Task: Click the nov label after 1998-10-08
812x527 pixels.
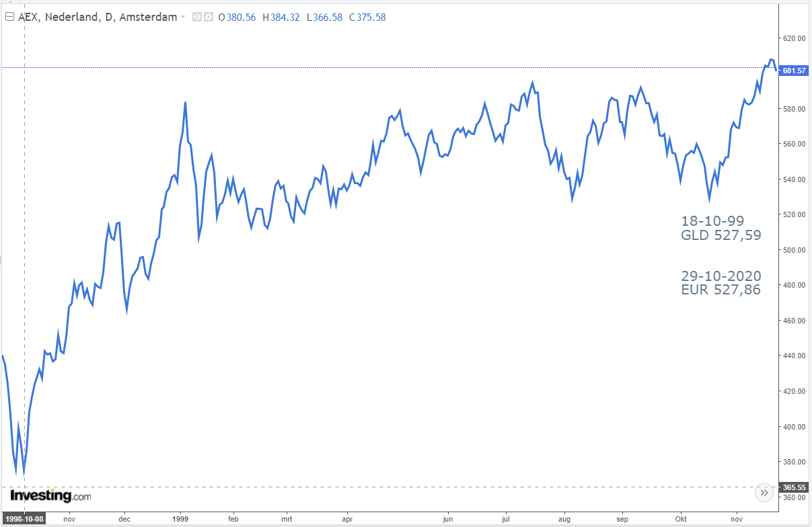Action: click(69, 519)
